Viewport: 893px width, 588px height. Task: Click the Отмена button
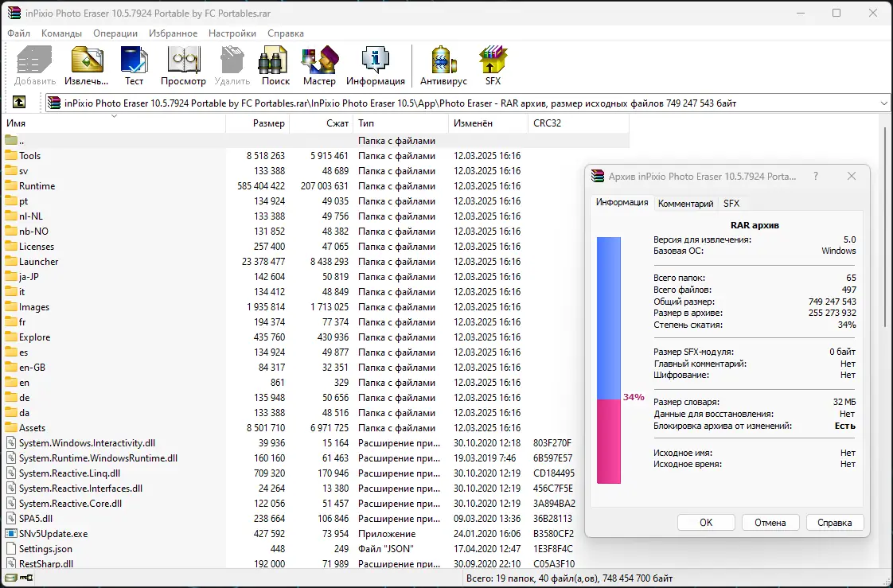[x=770, y=522]
